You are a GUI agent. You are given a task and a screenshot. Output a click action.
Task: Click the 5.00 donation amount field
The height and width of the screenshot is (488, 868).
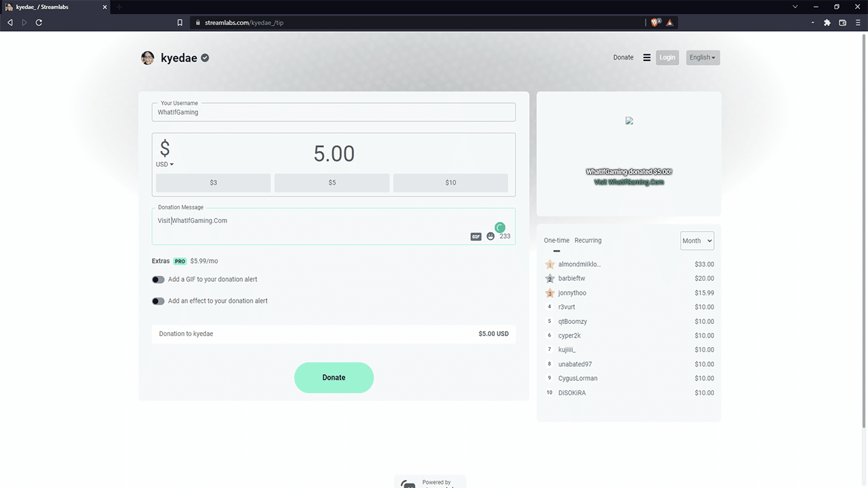pos(334,153)
